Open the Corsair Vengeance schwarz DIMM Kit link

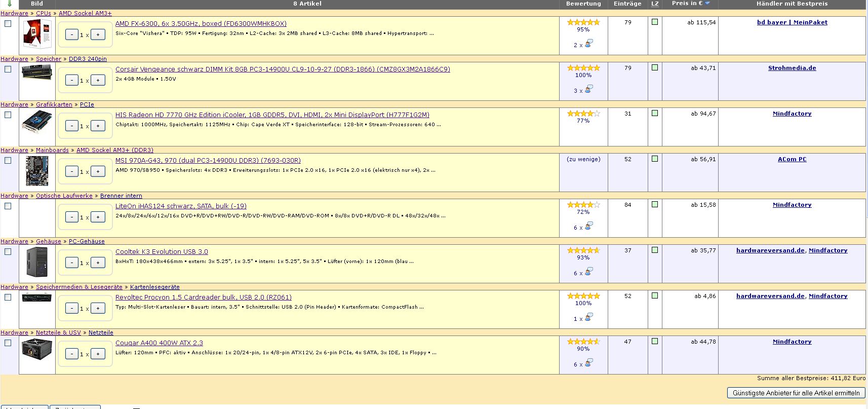283,69
